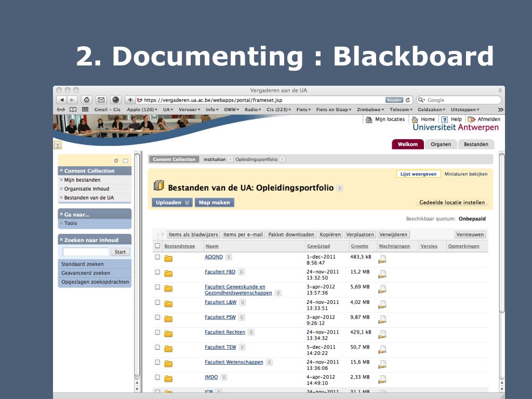The image size is (532, 399).
Task: Check the Faculteit Geneeskunde row checkbox
Action: tap(157, 287)
